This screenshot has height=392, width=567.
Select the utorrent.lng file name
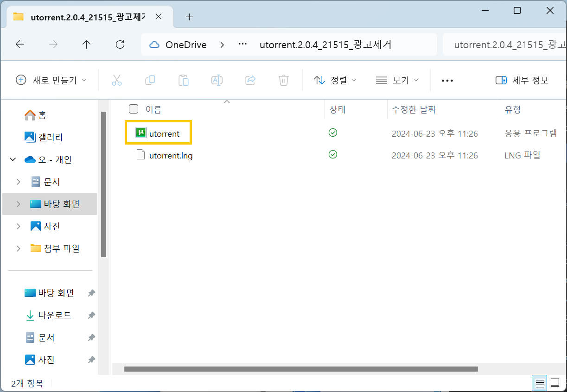[171, 155]
